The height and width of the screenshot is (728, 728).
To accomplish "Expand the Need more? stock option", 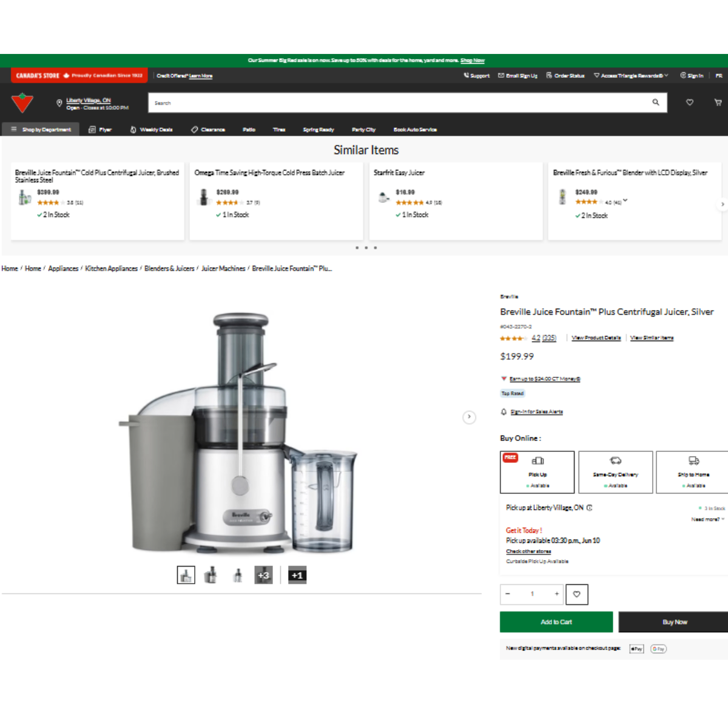I will [708, 519].
